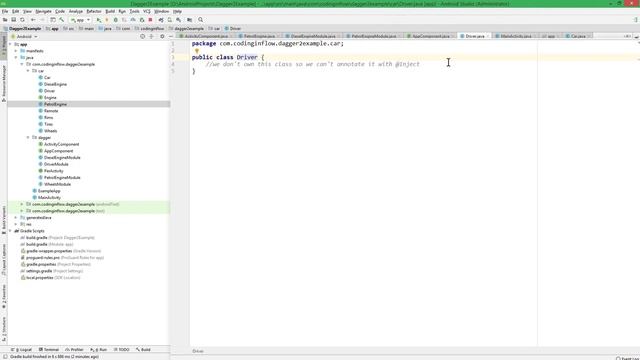The height and width of the screenshot is (360, 640).
Task: Click the Gradle build finished status message
Action: pyautogui.click(x=54, y=357)
